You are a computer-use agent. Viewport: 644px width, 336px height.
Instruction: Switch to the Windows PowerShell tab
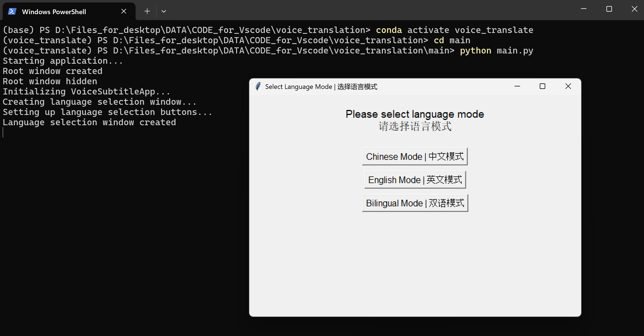(54, 11)
